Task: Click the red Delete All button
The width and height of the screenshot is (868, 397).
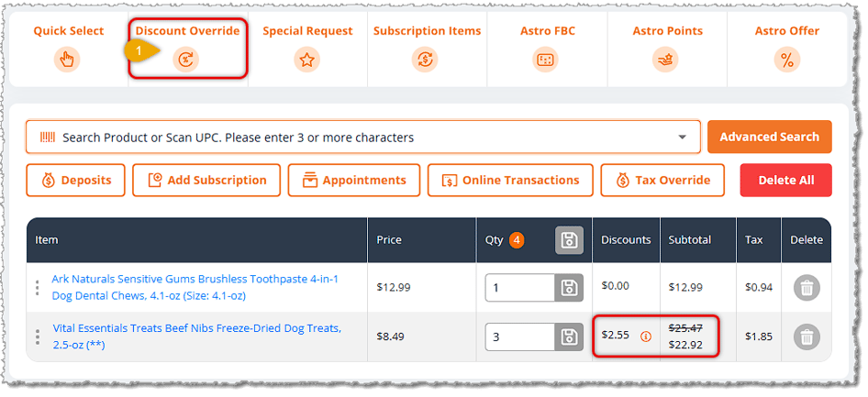Action: click(786, 181)
